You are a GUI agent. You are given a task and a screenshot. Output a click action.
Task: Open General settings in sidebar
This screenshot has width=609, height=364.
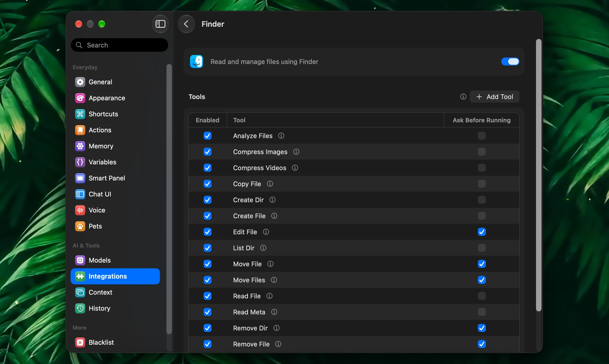click(x=115, y=82)
